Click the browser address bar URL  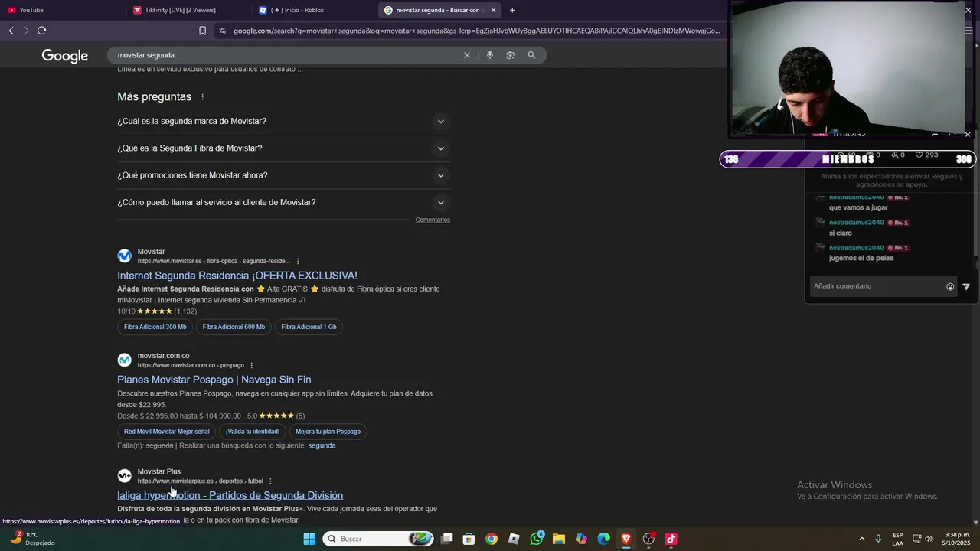point(476,31)
